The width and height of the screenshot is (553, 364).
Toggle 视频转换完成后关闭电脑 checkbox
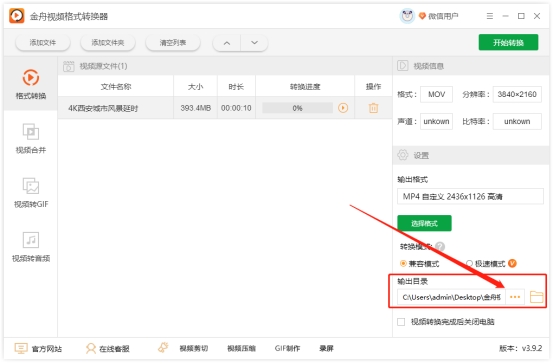[x=401, y=322]
